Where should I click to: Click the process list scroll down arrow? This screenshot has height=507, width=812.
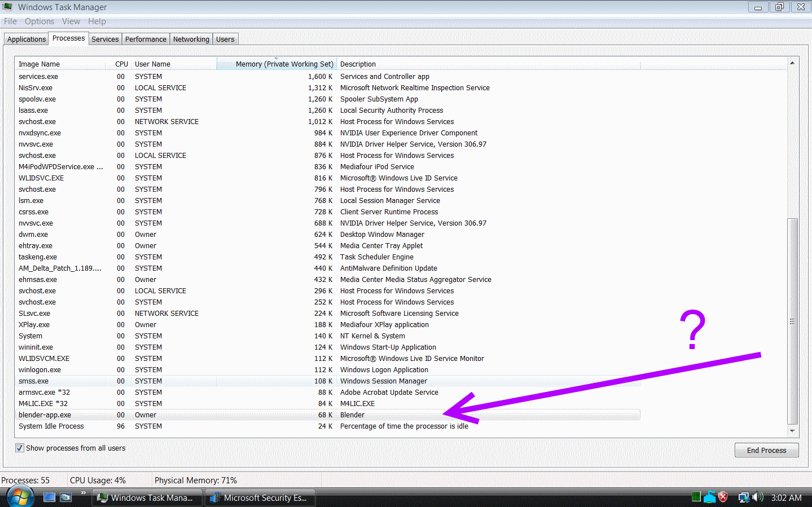point(792,431)
